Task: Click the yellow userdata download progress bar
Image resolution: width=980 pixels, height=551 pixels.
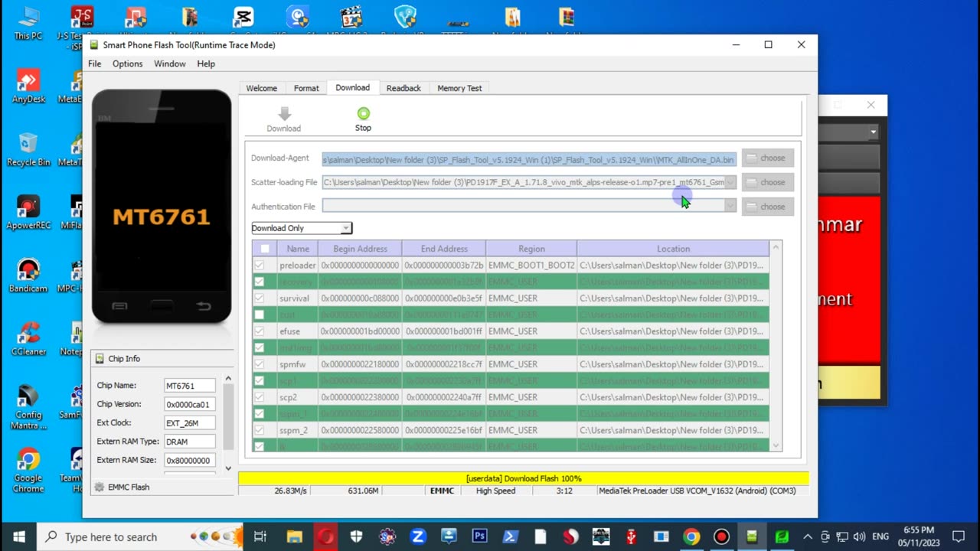Action: click(523, 478)
